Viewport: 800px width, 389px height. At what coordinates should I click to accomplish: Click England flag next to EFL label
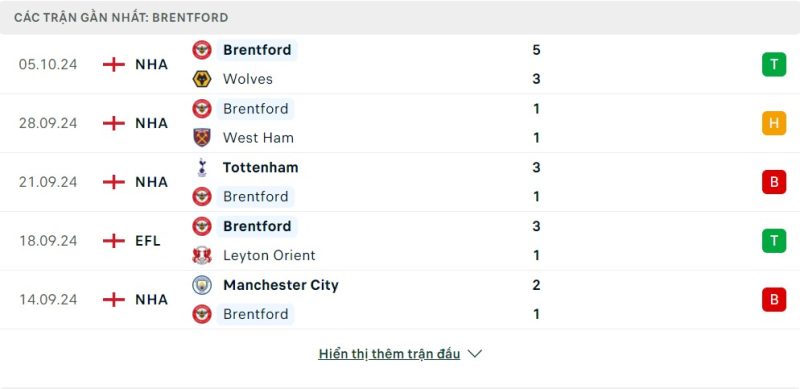coord(114,240)
